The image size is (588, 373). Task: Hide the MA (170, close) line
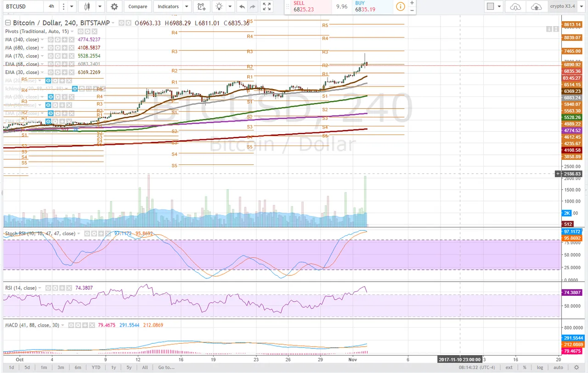51,56
